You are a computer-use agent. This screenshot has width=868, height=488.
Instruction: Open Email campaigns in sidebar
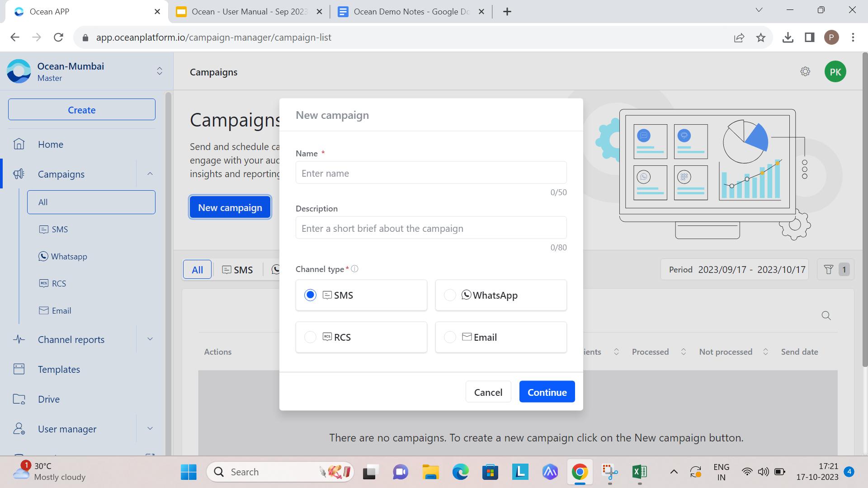(55, 310)
